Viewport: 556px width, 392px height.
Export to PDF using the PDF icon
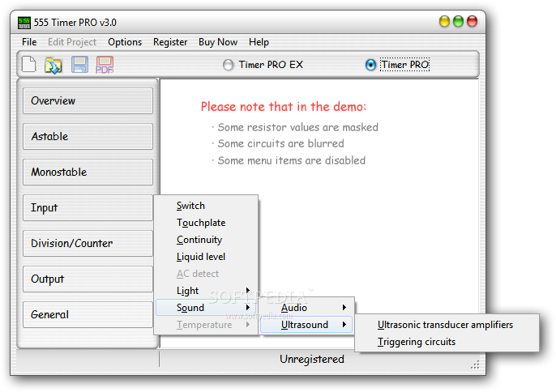105,65
